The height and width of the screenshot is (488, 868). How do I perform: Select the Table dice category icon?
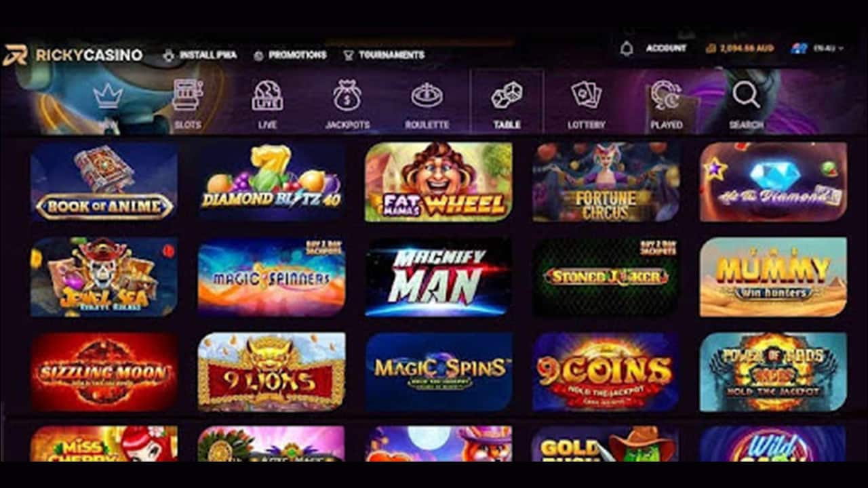[507, 95]
